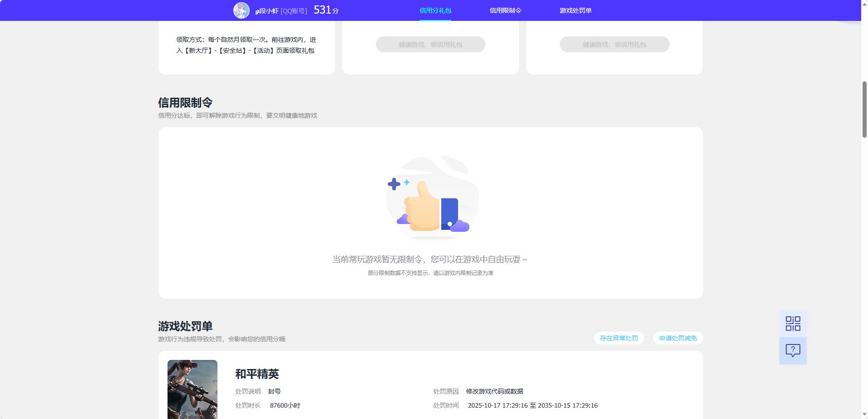The width and height of the screenshot is (868, 419).
Task: Click the 封号 penalty description value
Action: click(274, 391)
